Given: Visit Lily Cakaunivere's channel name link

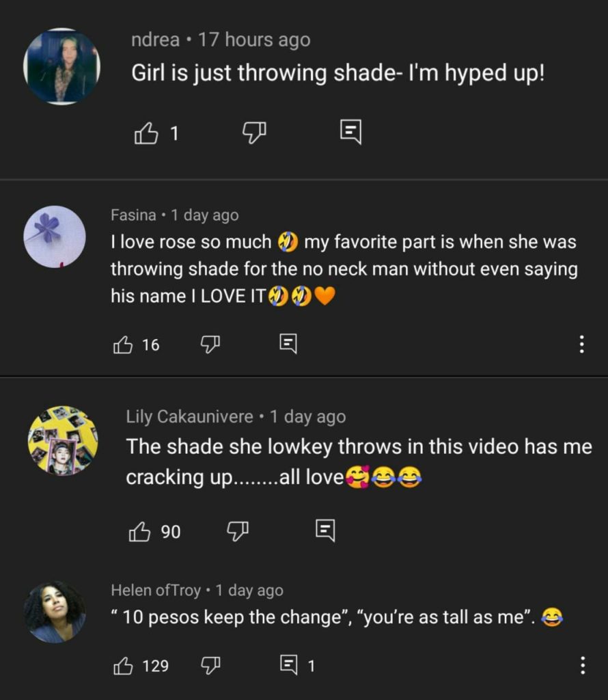Looking at the screenshot, I should 189,416.
